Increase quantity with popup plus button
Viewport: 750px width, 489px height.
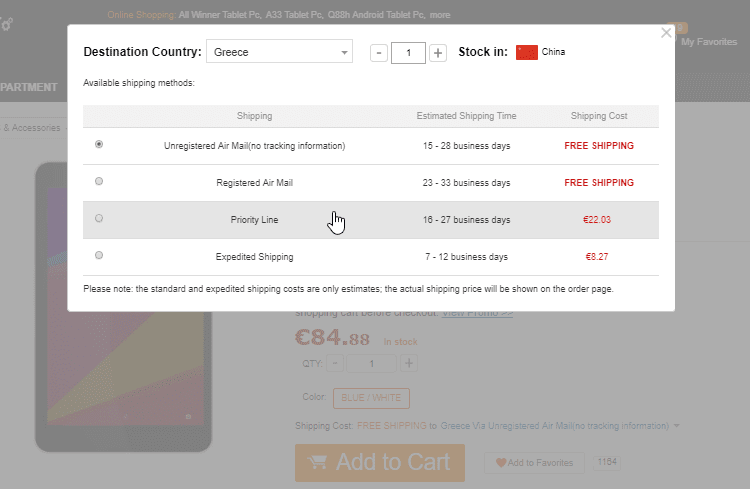click(437, 52)
